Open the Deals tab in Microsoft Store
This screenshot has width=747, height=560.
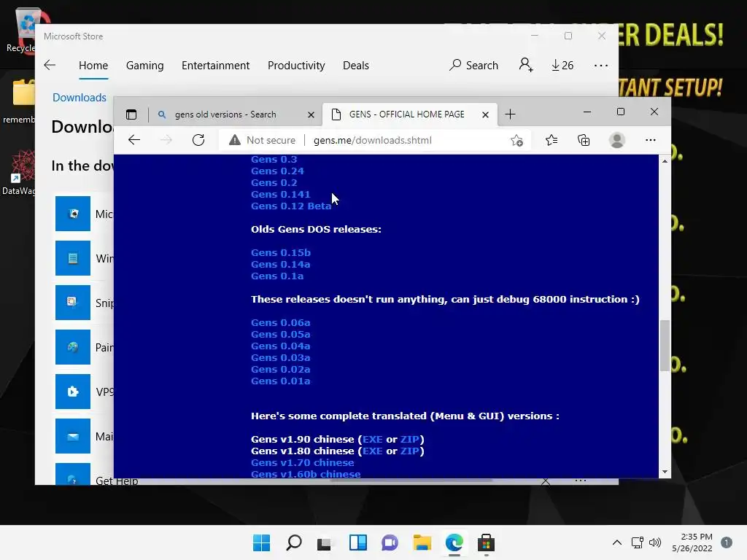[356, 65]
